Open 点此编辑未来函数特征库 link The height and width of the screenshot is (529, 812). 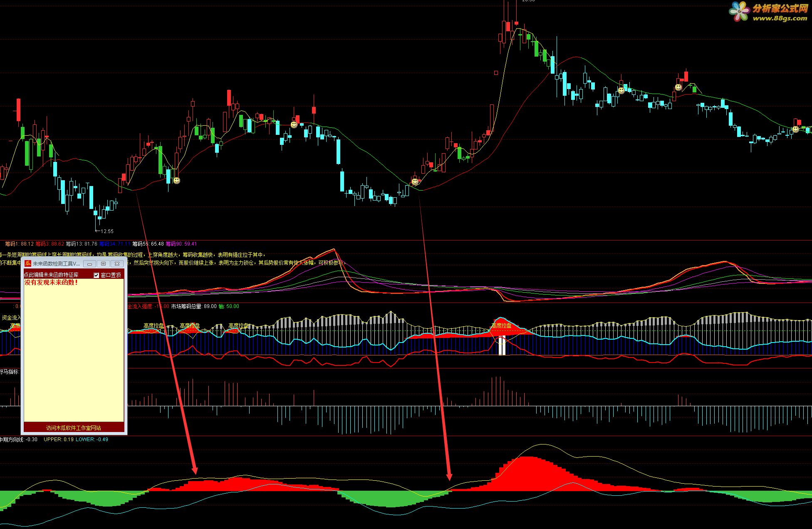pos(51,275)
